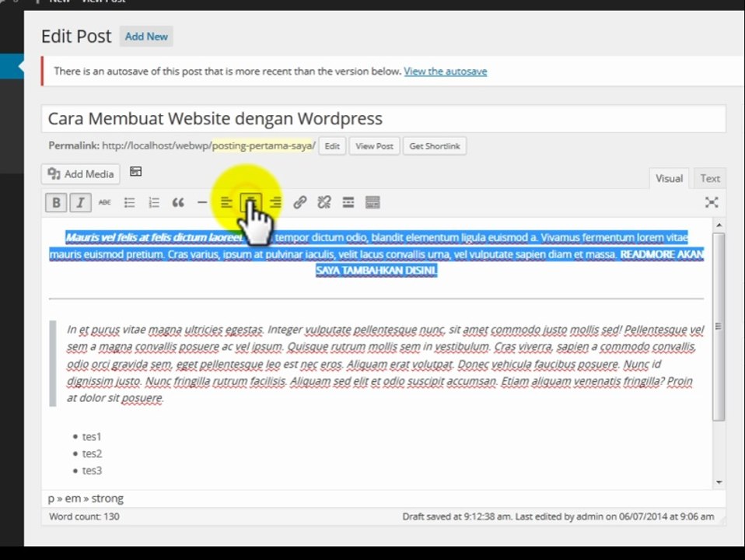This screenshot has height=560, width=745.
Task: Click the tes2 bullet item
Action: coord(92,453)
